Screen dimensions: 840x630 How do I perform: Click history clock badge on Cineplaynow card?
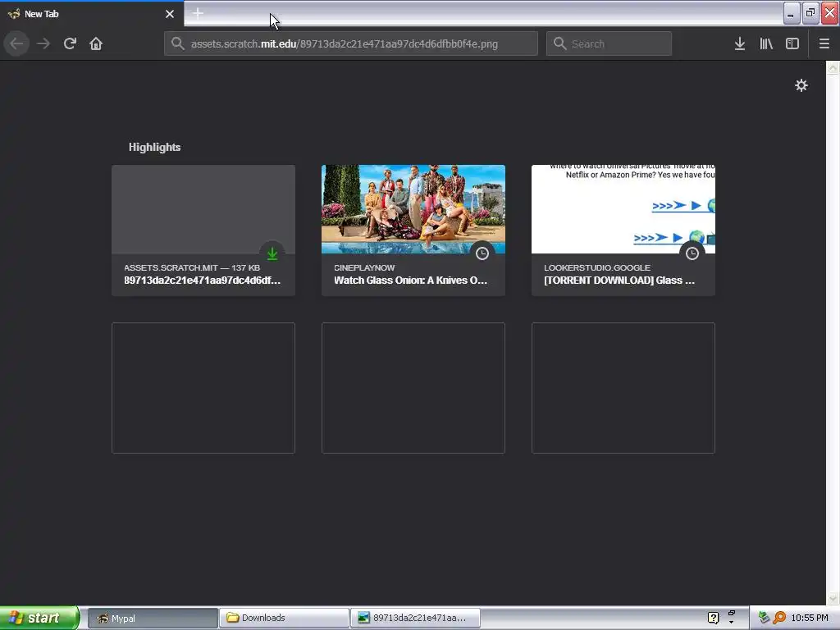coord(482,253)
